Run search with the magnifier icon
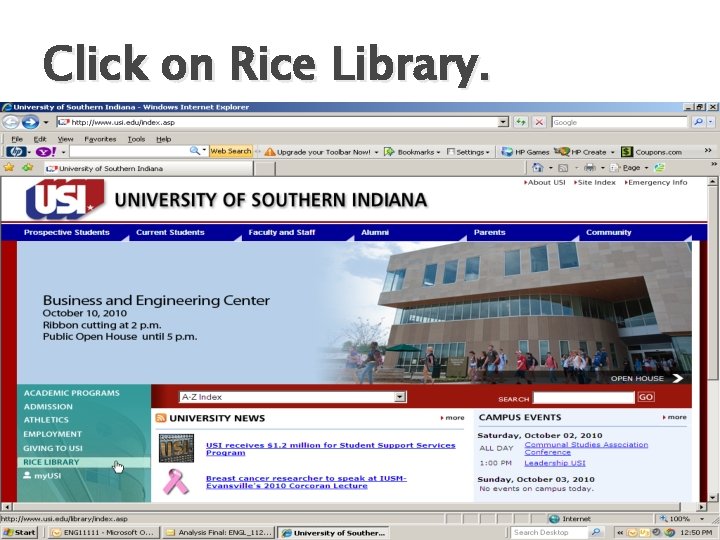Screen dimensions: 720x540 click(x=698, y=122)
